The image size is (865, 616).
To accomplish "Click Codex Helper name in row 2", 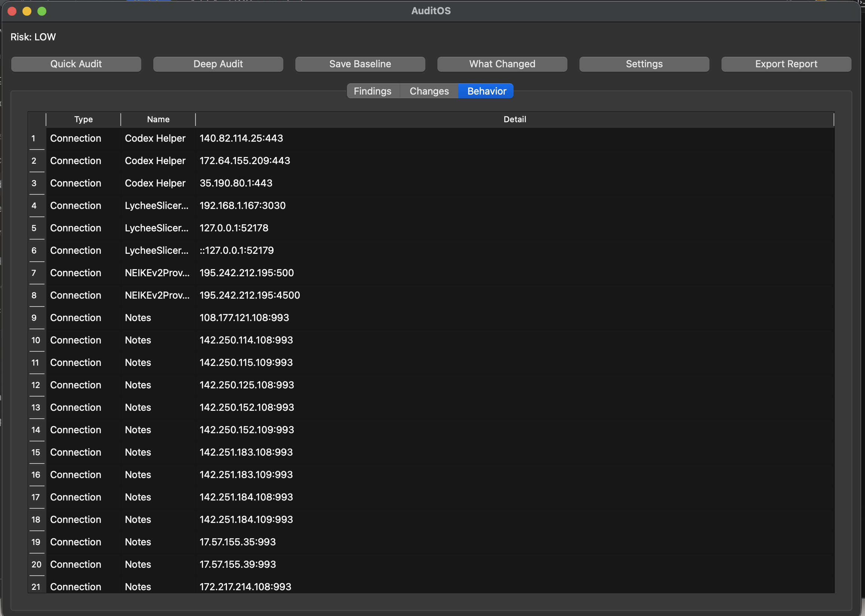I will click(x=158, y=161).
